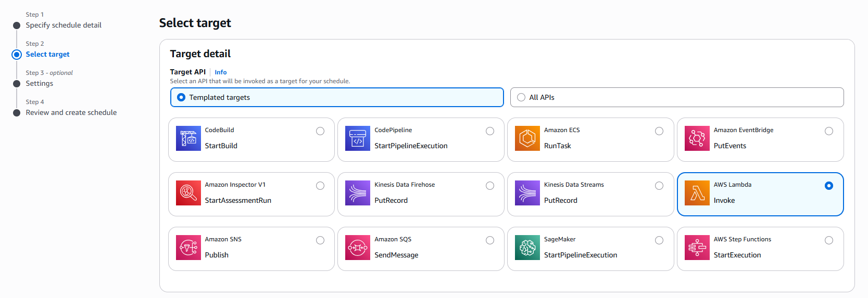Go to Review and create schedule step
This screenshot has width=868, height=298.
pos(71,112)
